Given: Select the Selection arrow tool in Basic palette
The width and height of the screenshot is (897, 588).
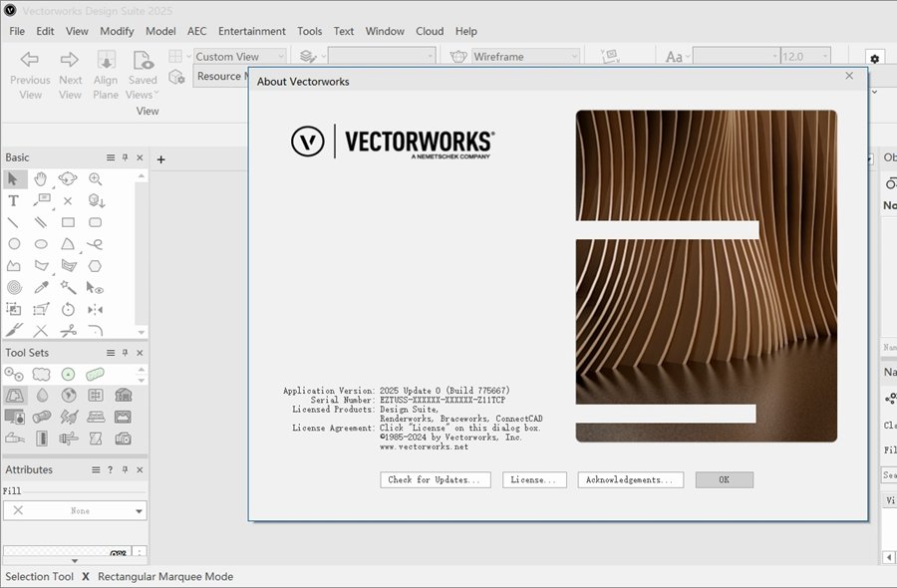Looking at the screenshot, I should tap(14, 179).
